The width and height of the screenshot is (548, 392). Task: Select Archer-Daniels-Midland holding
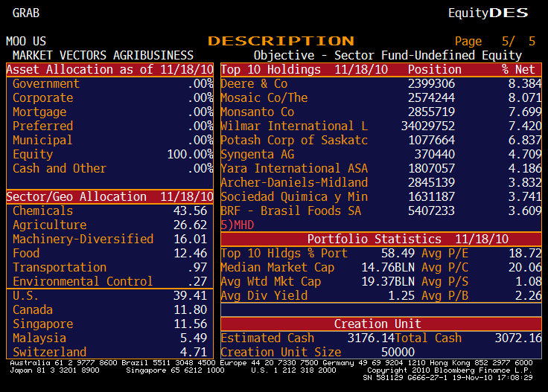pyautogui.click(x=293, y=183)
